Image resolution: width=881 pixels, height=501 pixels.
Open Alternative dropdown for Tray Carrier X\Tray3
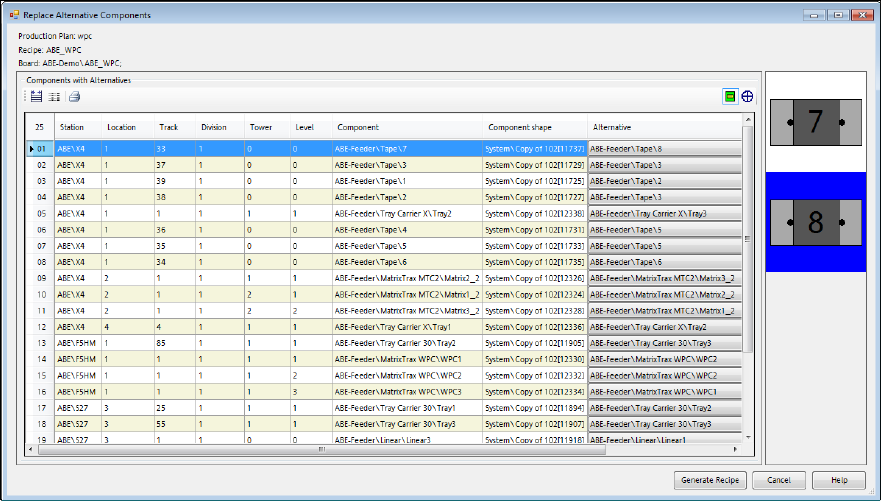[x=663, y=214]
